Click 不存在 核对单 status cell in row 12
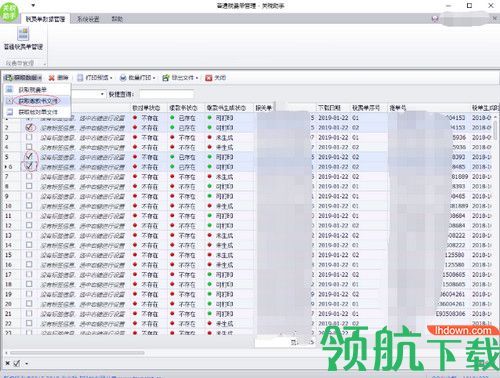 [149, 226]
